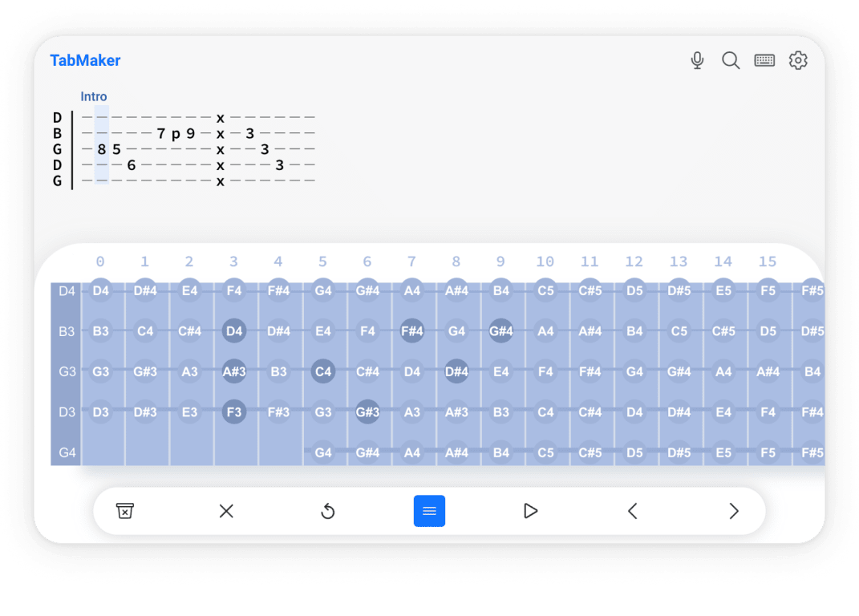
Task: Select the 7 on tab B string
Action: 161,134
